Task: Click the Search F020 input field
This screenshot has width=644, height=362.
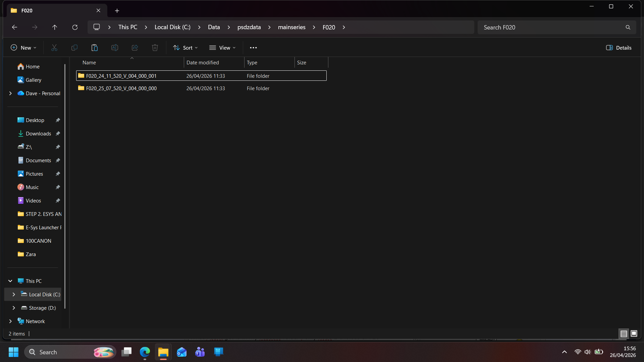Action: [550, 27]
